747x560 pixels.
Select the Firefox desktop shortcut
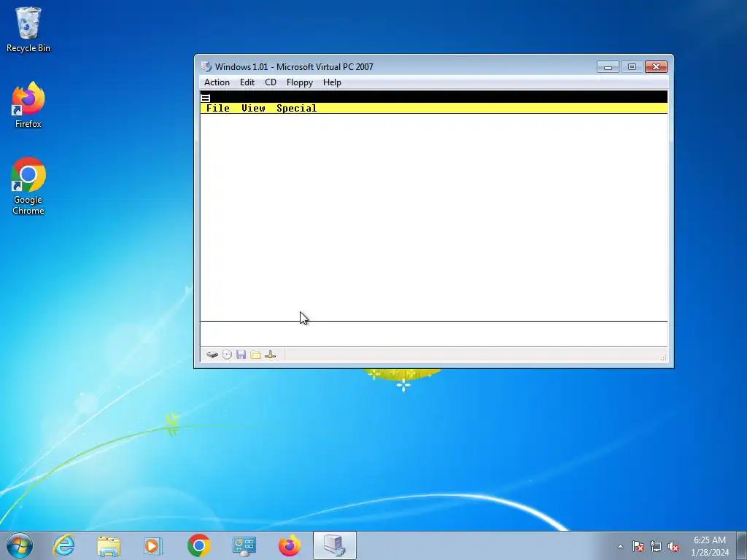[x=28, y=105]
